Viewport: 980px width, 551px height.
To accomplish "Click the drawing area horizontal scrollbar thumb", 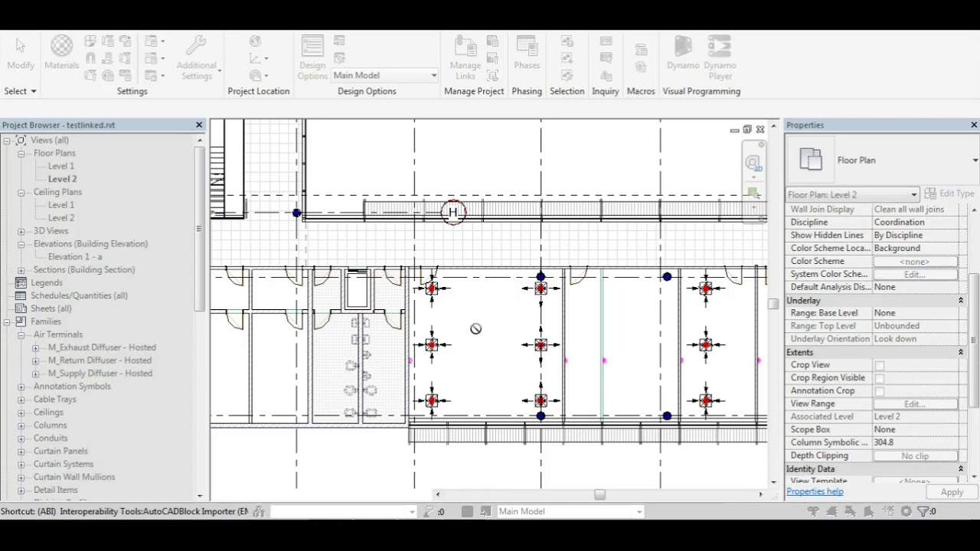I will pyautogui.click(x=599, y=494).
